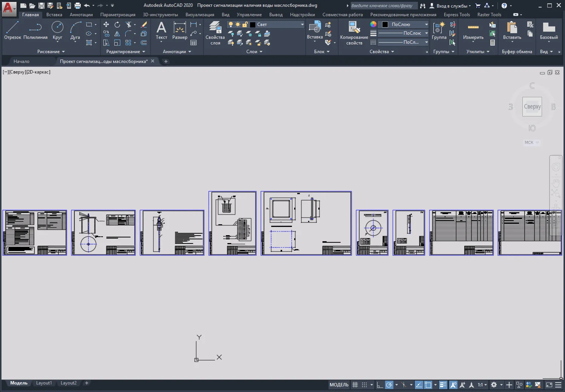Expand the Аннотации panel
This screenshot has width=565, height=392.
[x=177, y=52]
